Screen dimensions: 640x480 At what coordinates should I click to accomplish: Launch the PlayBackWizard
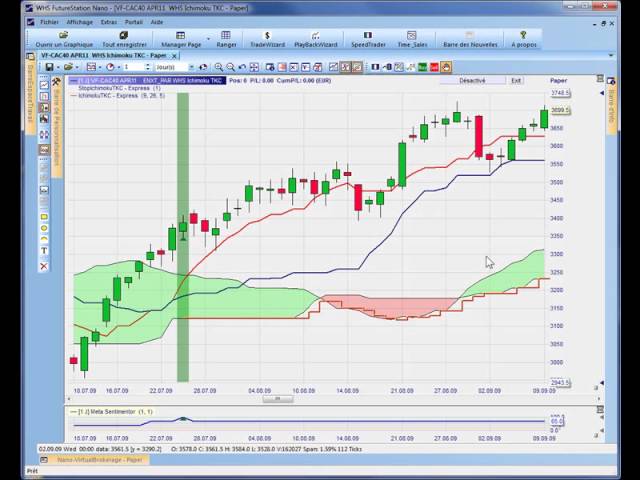(x=316, y=40)
